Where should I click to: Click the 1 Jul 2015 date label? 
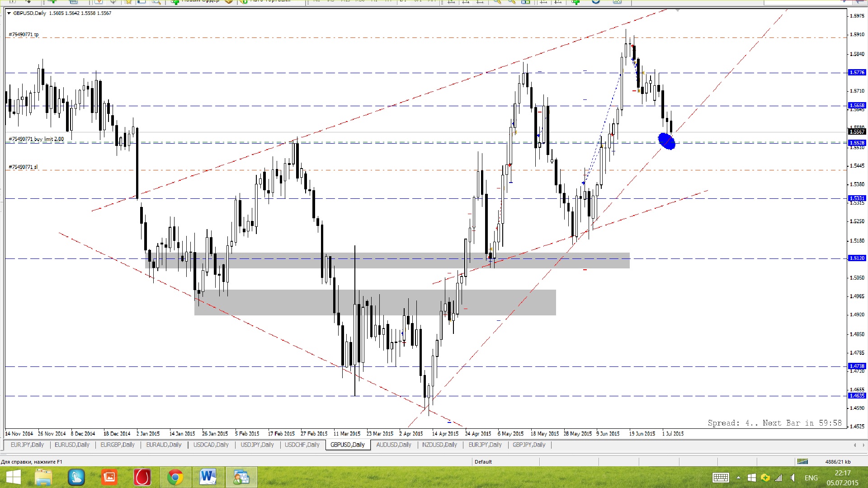pos(673,433)
